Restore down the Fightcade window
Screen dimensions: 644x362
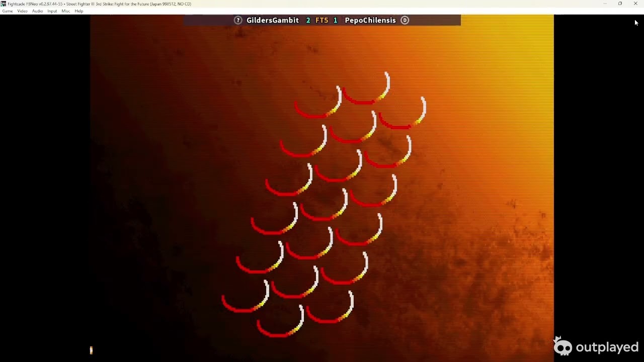tap(620, 4)
